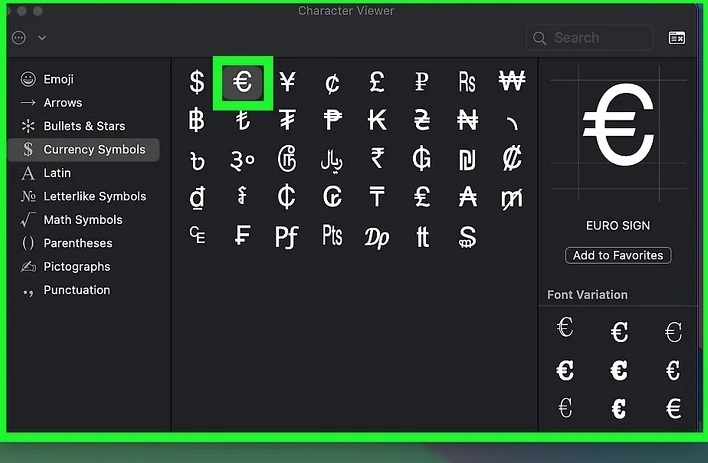Screen dimensions: 708x463
Task: Open the action menu dropdown chevron
Action: click(x=42, y=38)
